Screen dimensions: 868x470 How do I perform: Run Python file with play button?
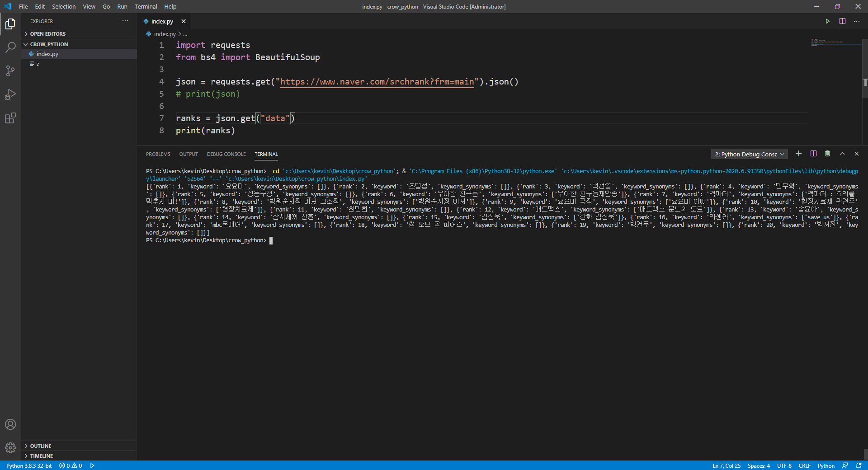tap(827, 21)
